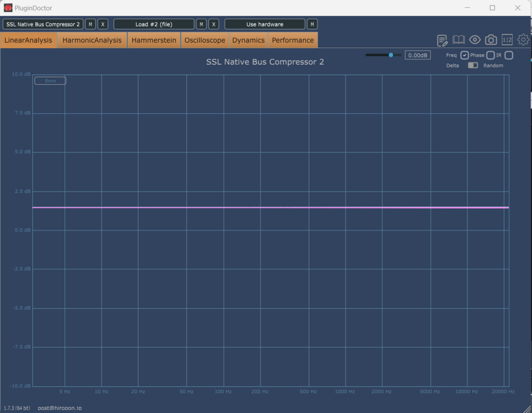Click the graph title SSL Native Bus Compressor 2

pyautogui.click(x=265, y=62)
